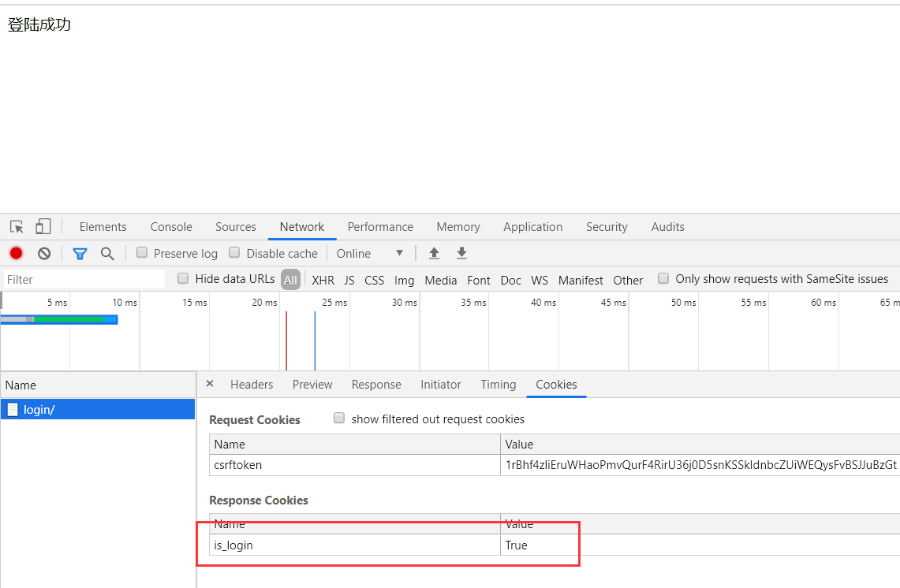Image resolution: width=900 pixels, height=588 pixels.
Task: Filter requests by Manifest type
Action: [581, 280]
